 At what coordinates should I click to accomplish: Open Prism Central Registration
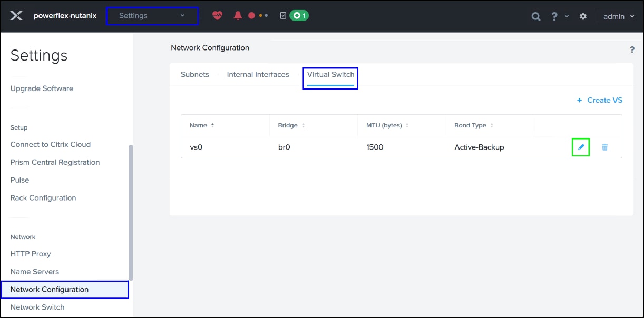click(x=55, y=162)
